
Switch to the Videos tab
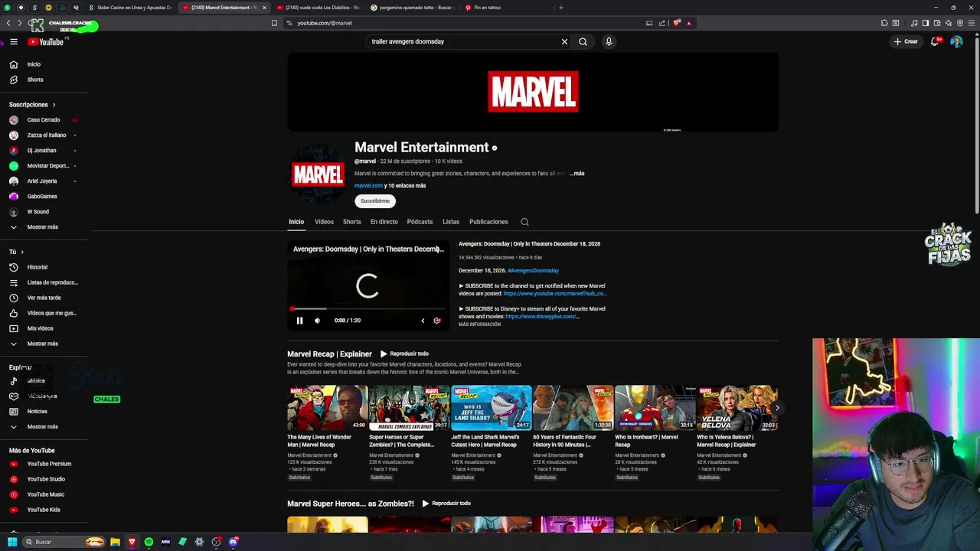324,222
